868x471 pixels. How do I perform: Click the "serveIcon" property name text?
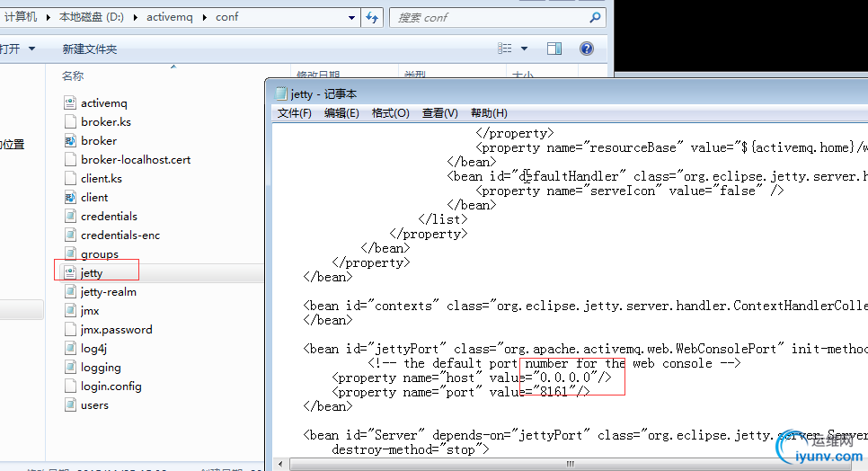point(622,191)
